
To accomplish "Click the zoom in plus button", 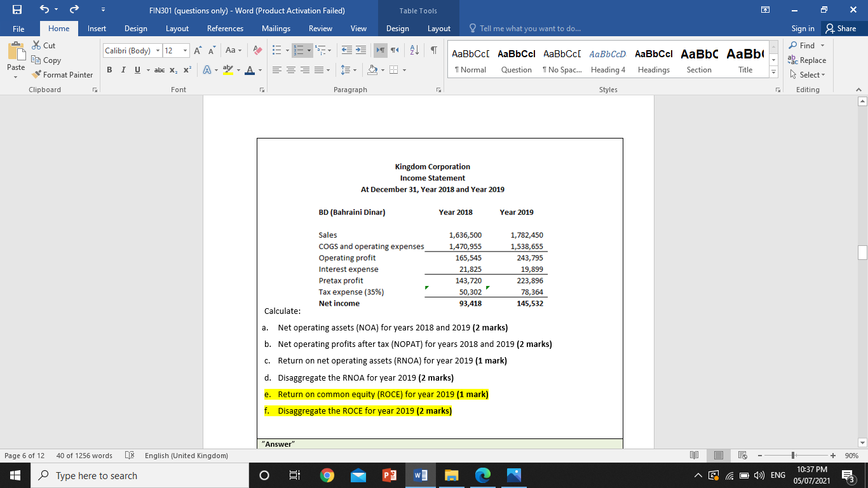I will click(832, 456).
